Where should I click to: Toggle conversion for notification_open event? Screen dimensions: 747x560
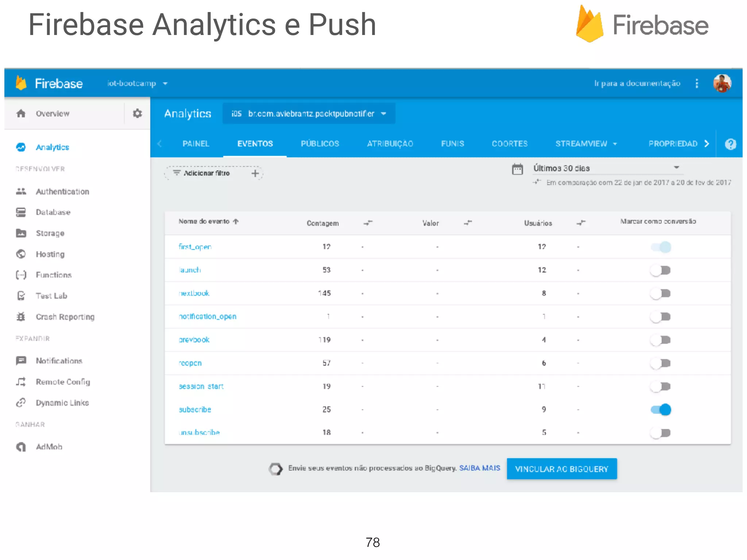tap(661, 316)
